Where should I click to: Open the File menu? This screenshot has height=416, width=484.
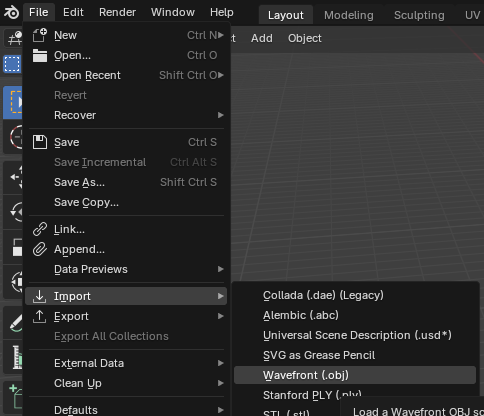(39, 12)
